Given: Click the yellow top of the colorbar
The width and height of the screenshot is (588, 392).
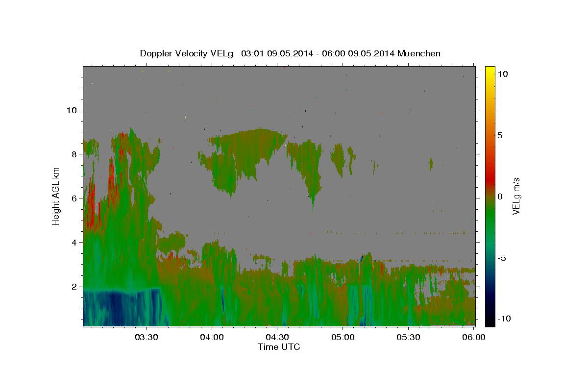Looking at the screenshot, I should (x=490, y=71).
